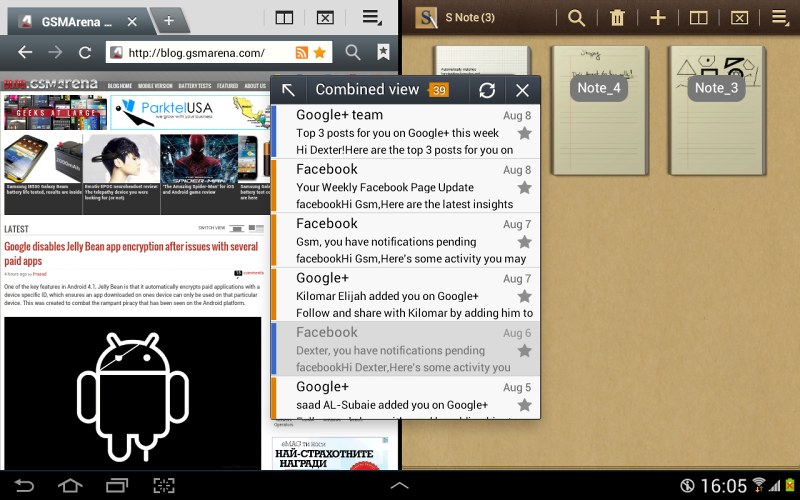Click the GSMArena blog logo

coord(50,84)
